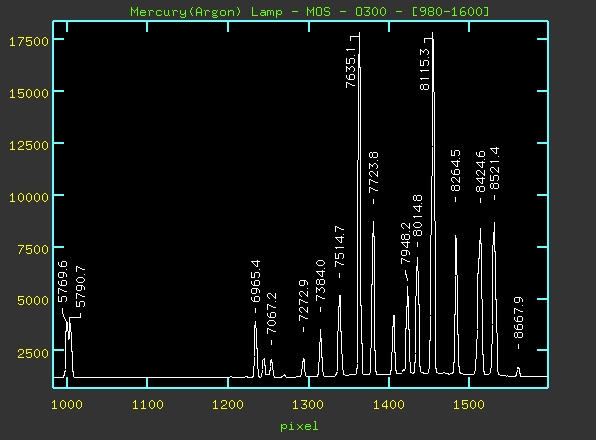Click the 8667.9 faint line label
This screenshot has width=596, height=440.
pos(518,318)
